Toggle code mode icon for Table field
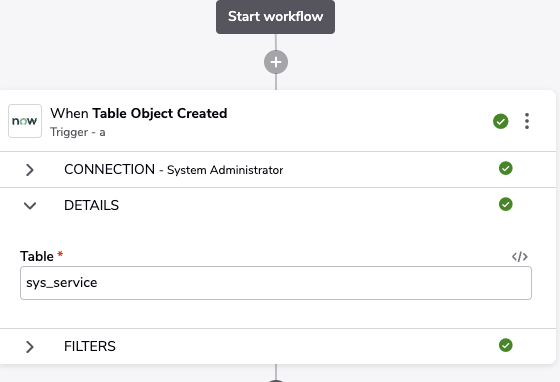This screenshot has height=382, width=560. 520,257
